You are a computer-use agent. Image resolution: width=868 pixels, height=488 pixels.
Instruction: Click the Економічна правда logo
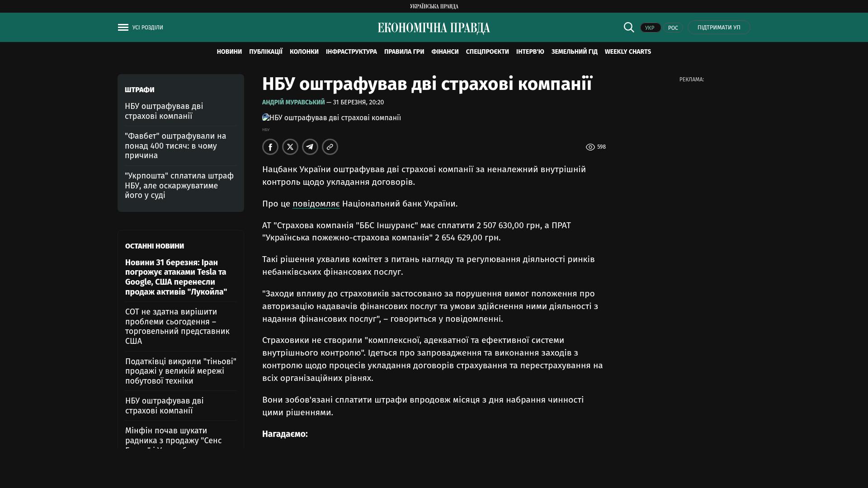click(434, 28)
